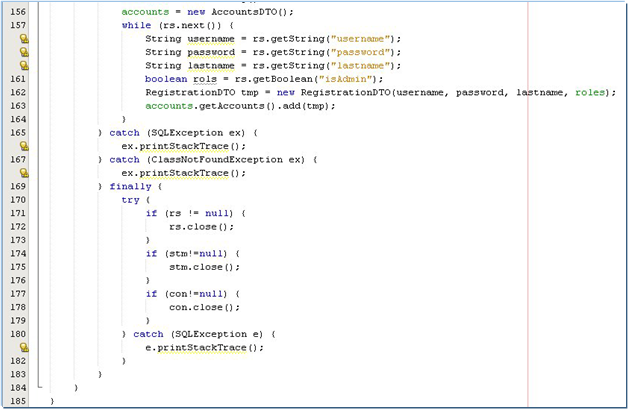This screenshot has width=629, height=409.
Task: Click 'rs.next()' in the while condition
Action: tap(193, 25)
